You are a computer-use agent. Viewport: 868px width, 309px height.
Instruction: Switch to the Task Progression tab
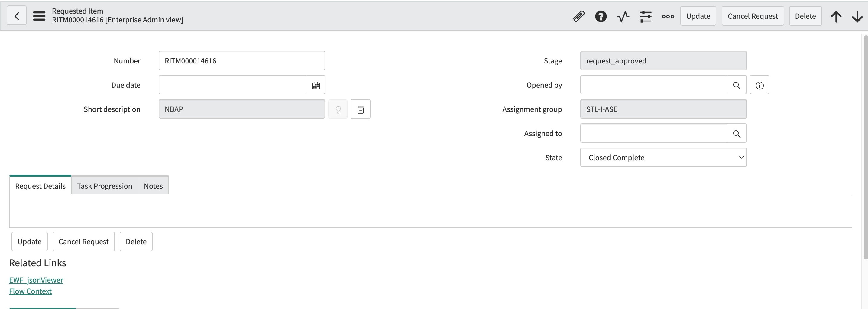(105, 186)
